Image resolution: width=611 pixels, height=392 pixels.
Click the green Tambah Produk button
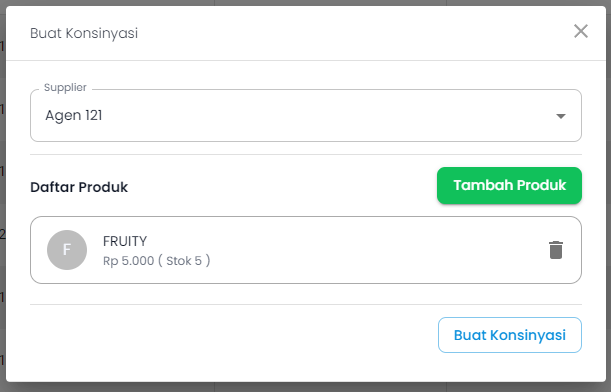point(509,185)
